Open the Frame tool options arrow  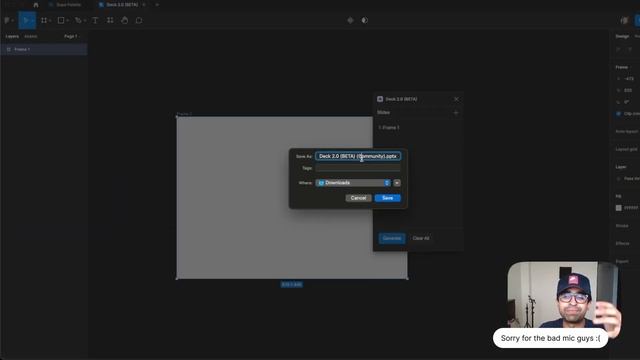tap(50, 20)
